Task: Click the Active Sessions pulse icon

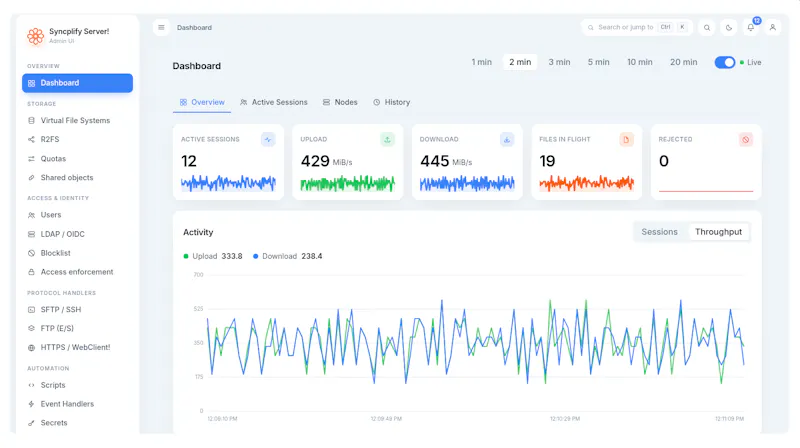Action: [x=268, y=139]
